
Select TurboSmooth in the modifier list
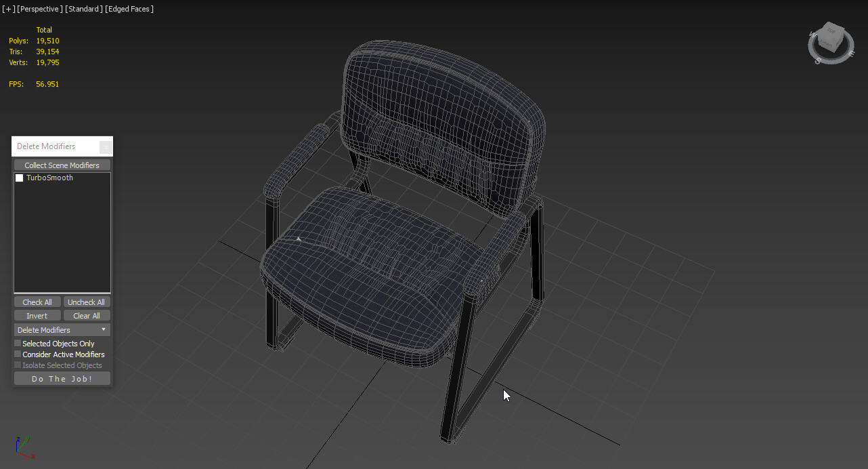click(51, 178)
